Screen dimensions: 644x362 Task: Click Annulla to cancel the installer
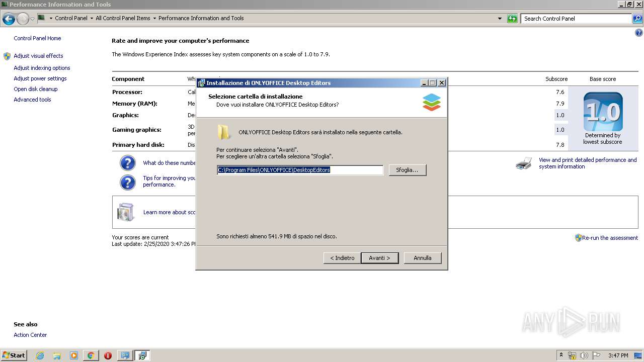423,258
